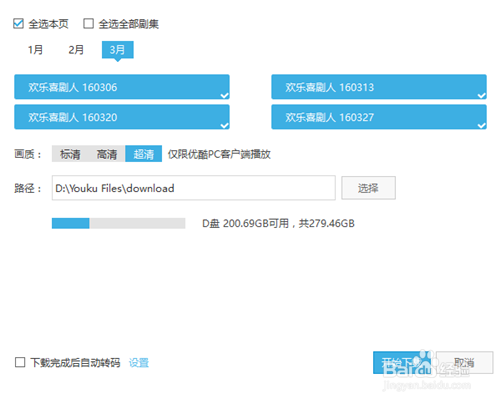Choose 超清 video quality
500x403 pixels.
tap(144, 154)
